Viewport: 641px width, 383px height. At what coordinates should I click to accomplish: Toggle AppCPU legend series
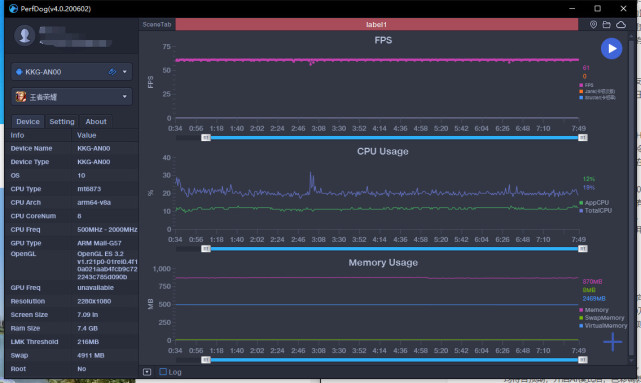(594, 203)
